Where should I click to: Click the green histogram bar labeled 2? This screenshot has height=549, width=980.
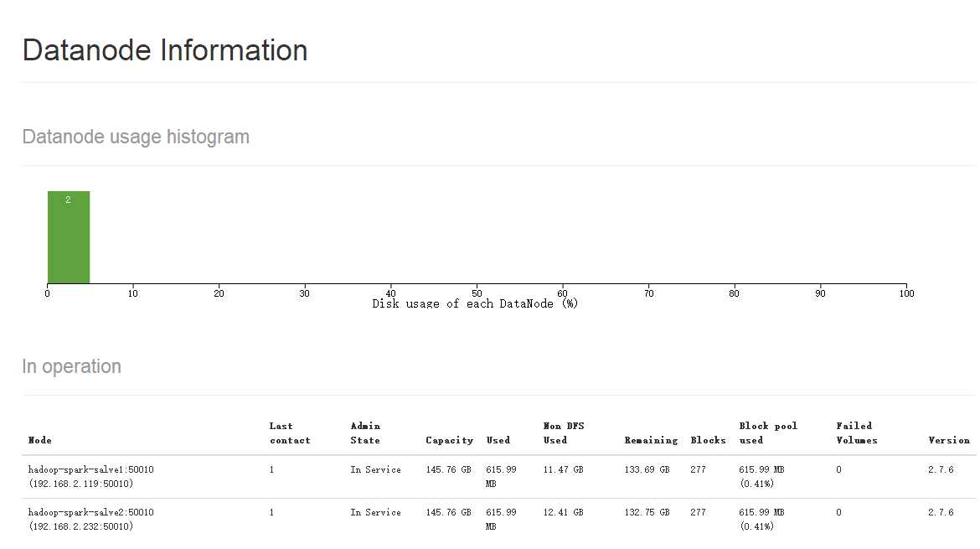click(x=69, y=237)
